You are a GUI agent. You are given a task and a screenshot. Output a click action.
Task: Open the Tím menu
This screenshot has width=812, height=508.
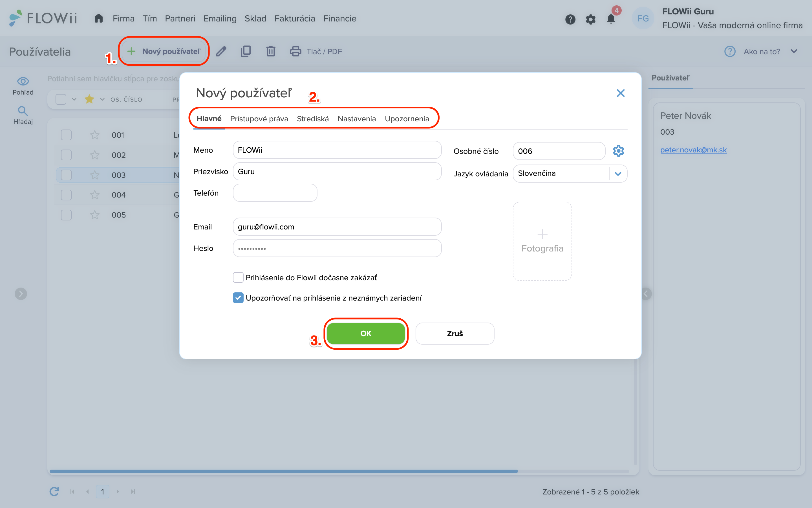point(150,18)
